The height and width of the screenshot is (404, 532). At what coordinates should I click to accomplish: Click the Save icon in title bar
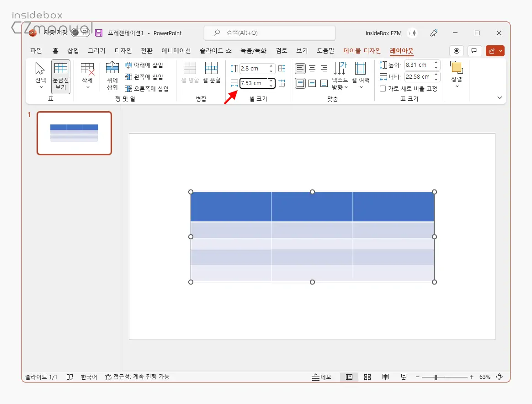coord(98,33)
